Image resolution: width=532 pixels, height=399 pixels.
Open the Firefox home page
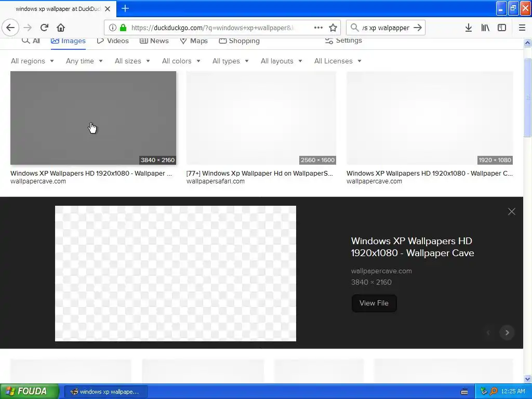pos(61,28)
